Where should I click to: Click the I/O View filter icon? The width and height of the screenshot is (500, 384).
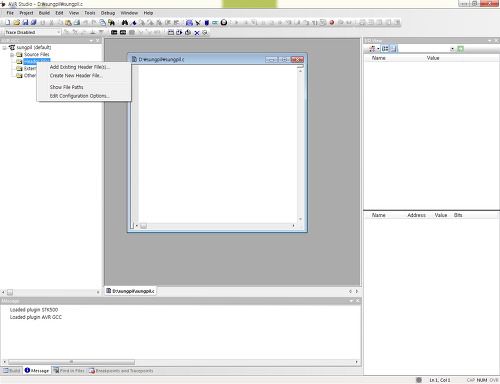[372, 49]
